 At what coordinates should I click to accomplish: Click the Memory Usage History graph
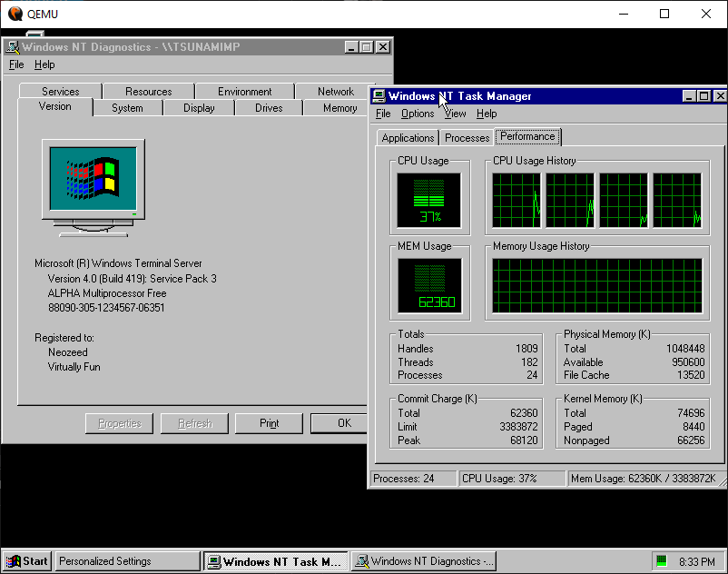tap(597, 285)
